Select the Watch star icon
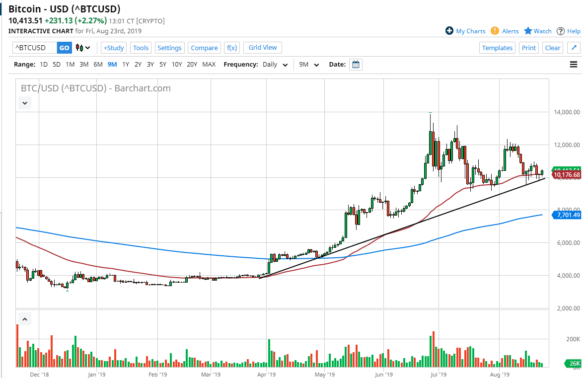This screenshot has width=588, height=378. click(528, 31)
